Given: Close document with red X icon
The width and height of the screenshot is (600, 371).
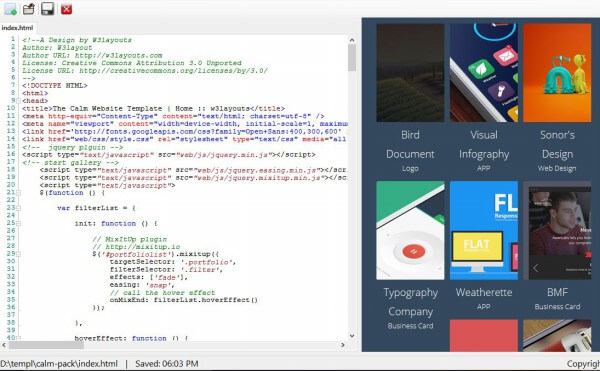Looking at the screenshot, I should coord(66,9).
